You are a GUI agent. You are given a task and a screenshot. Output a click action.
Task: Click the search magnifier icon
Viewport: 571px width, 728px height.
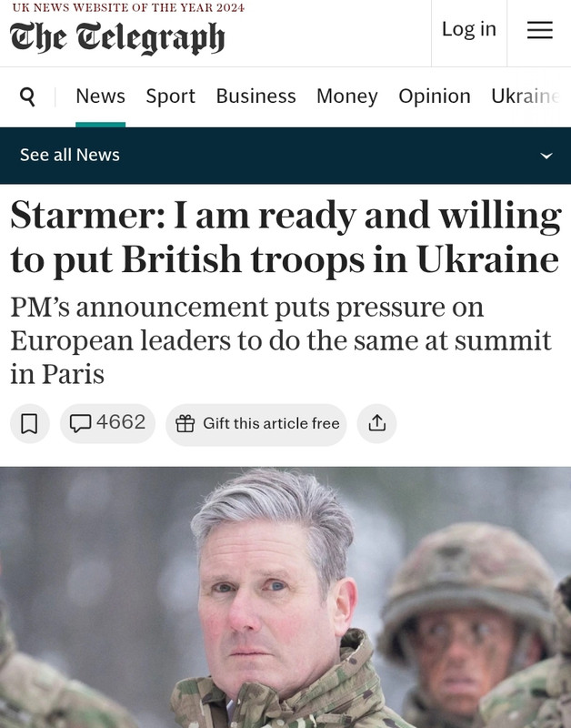tap(27, 96)
